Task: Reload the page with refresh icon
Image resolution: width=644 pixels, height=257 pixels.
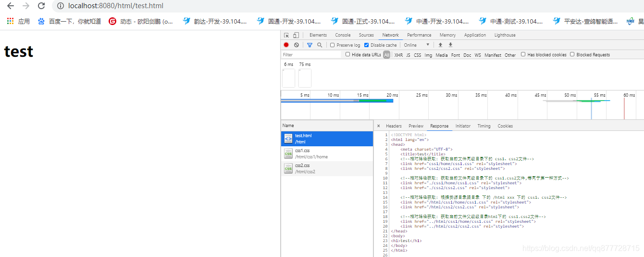Action: (41, 6)
